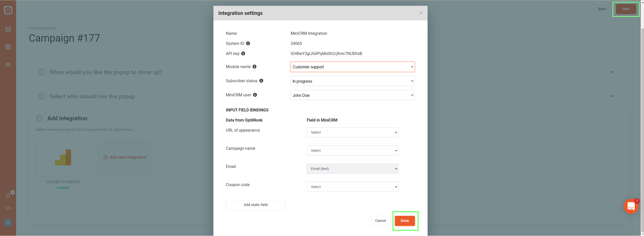The image size is (644, 236).
Task: Click the Add static field button
Action: (x=256, y=205)
